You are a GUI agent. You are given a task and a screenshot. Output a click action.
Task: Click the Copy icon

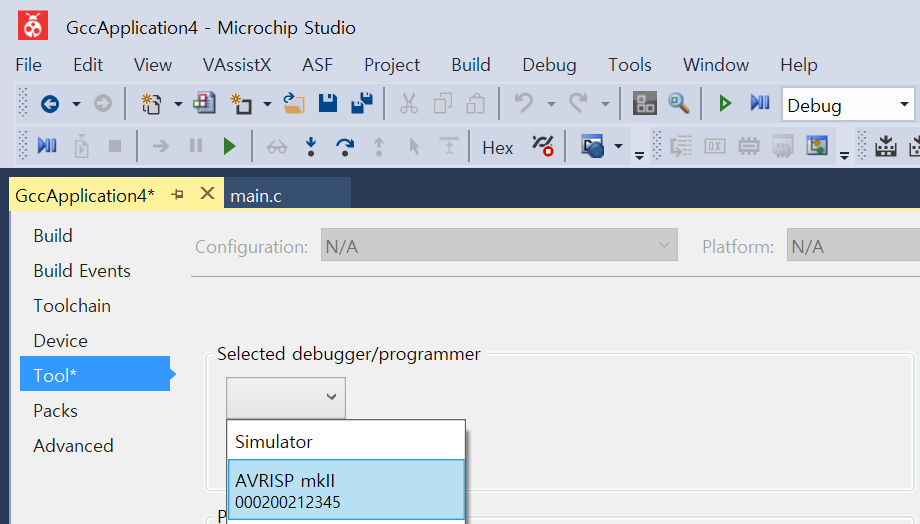[x=442, y=104]
